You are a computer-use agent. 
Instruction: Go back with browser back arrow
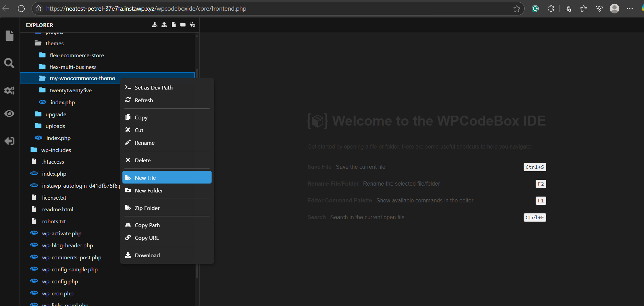tap(6, 9)
